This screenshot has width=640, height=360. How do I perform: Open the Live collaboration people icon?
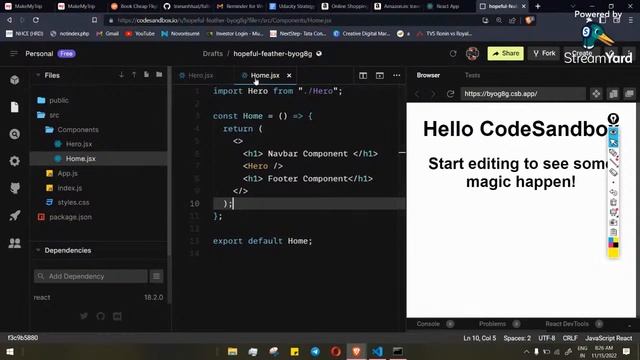tap(15, 243)
